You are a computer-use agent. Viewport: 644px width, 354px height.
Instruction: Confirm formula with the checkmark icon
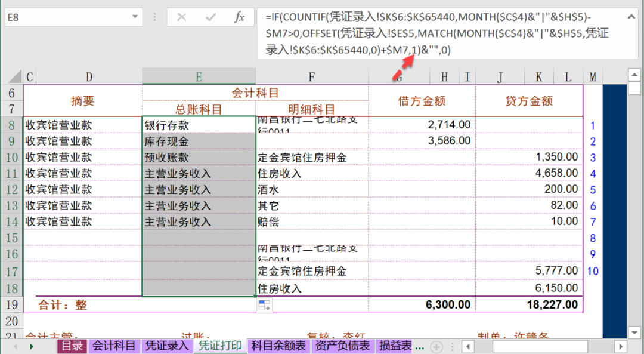click(x=211, y=17)
